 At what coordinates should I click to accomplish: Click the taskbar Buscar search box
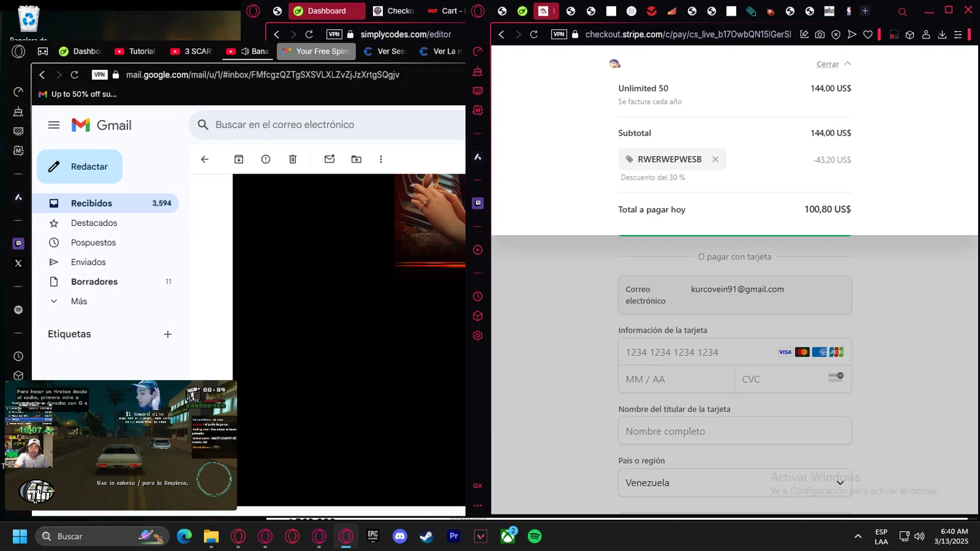tap(102, 537)
